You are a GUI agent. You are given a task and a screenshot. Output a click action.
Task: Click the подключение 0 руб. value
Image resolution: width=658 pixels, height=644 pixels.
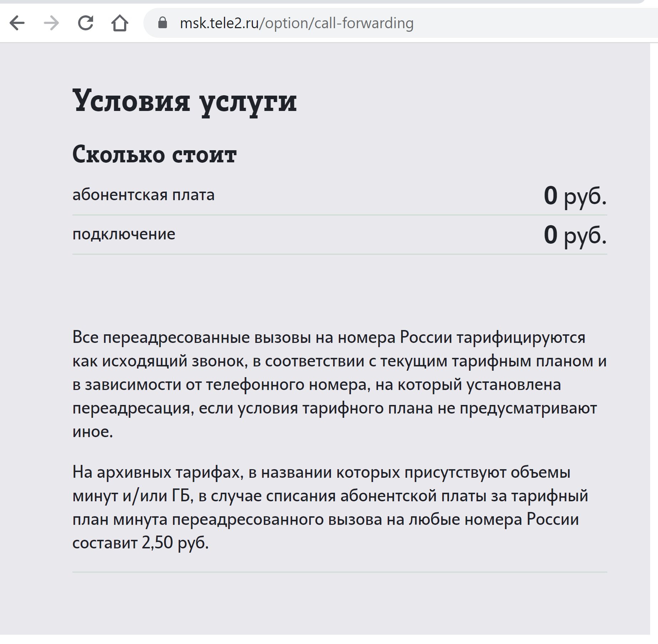coord(575,235)
